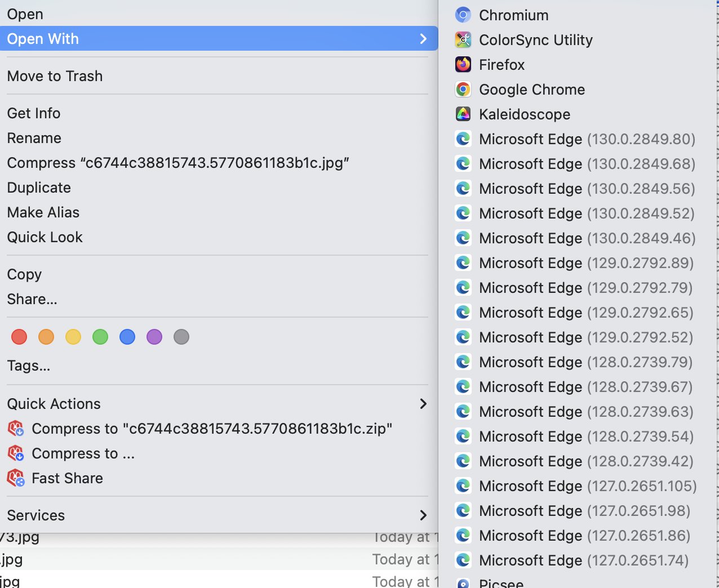The height and width of the screenshot is (588, 719).
Task: Click the Fast Share label
Action: [x=68, y=478]
